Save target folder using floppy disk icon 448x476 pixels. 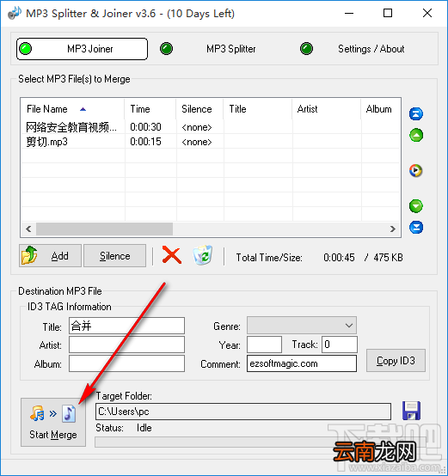click(411, 411)
